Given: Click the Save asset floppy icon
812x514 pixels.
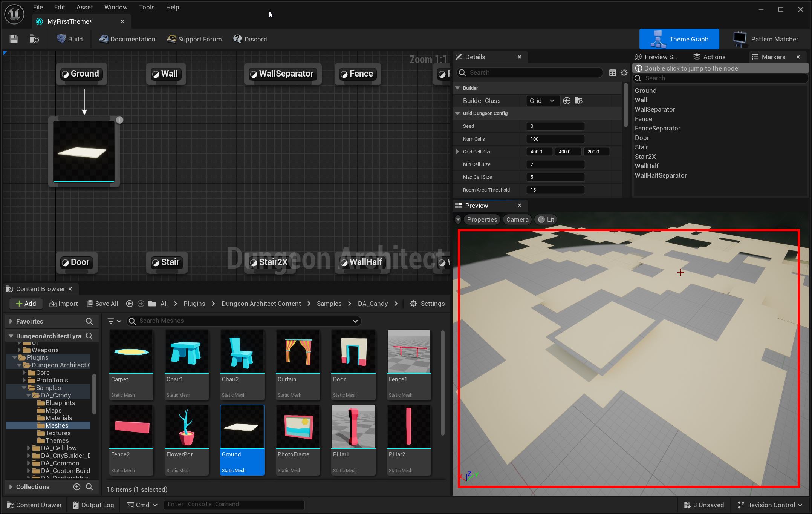Looking at the screenshot, I should (x=14, y=39).
